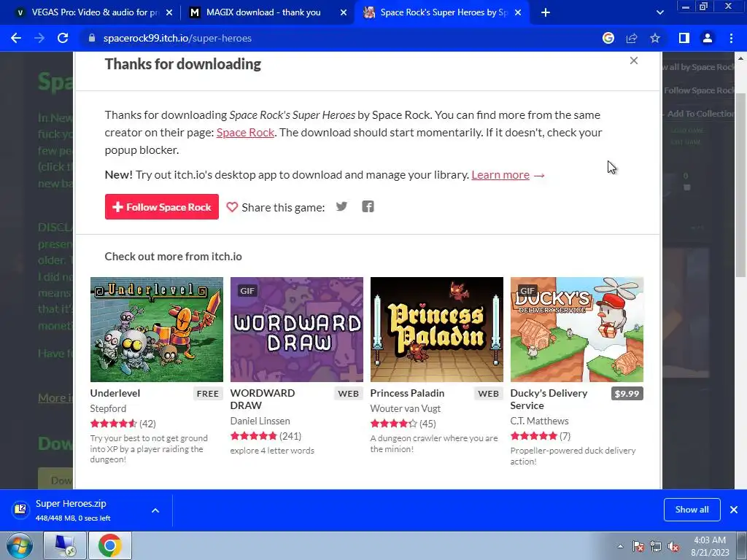Open the Space Rock creator link
The height and width of the screenshot is (560, 747).
[x=245, y=133]
